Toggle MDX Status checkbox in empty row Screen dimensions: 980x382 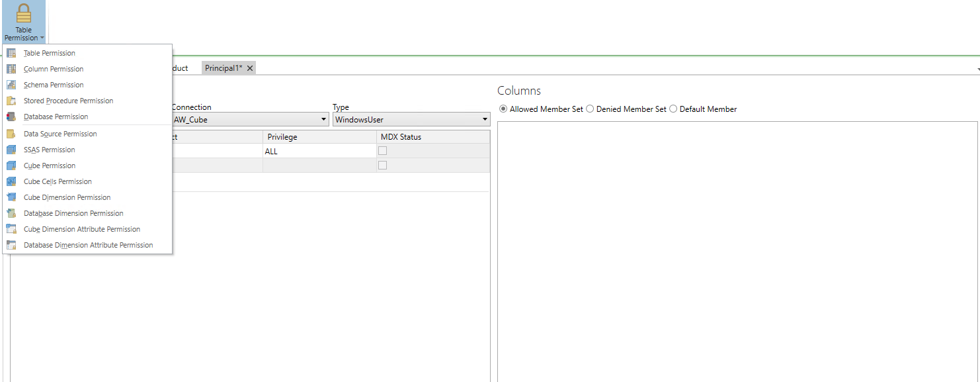click(x=382, y=165)
